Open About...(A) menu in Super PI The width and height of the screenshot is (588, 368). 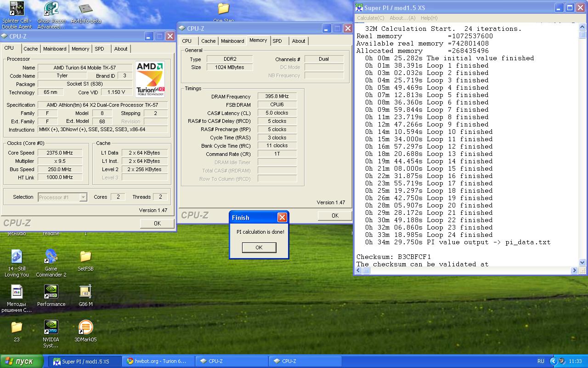point(402,18)
